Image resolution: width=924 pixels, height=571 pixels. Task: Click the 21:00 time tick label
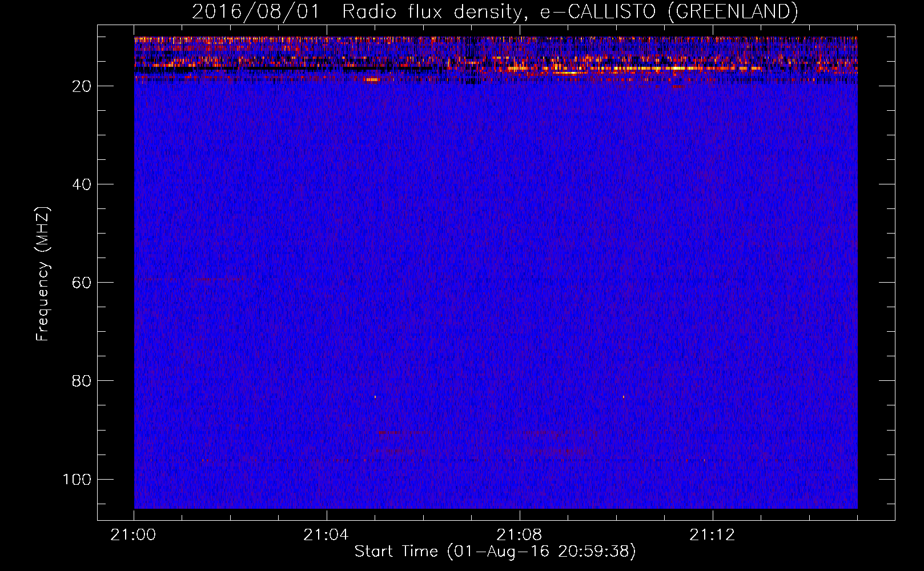pyautogui.click(x=133, y=535)
